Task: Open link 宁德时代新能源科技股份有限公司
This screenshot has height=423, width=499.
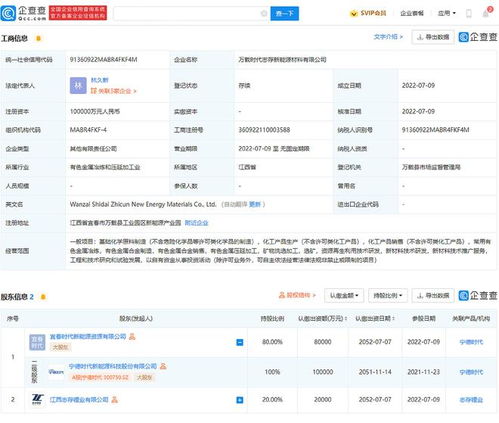Action: pos(113,366)
